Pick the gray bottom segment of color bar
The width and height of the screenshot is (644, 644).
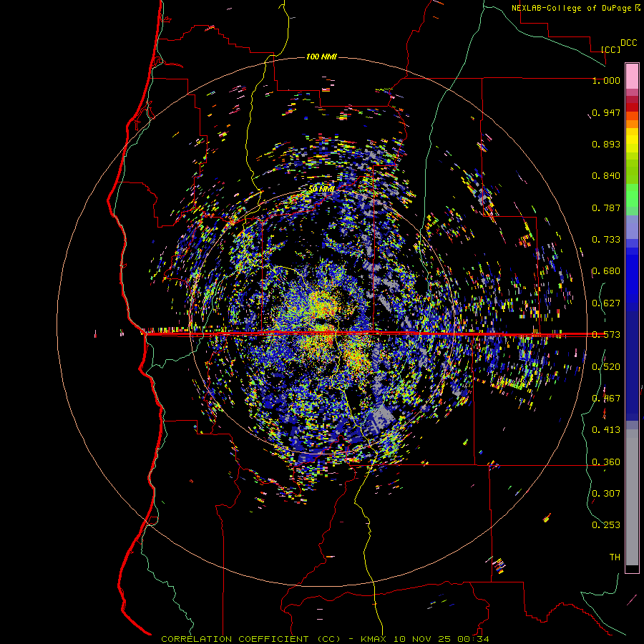tap(632, 497)
